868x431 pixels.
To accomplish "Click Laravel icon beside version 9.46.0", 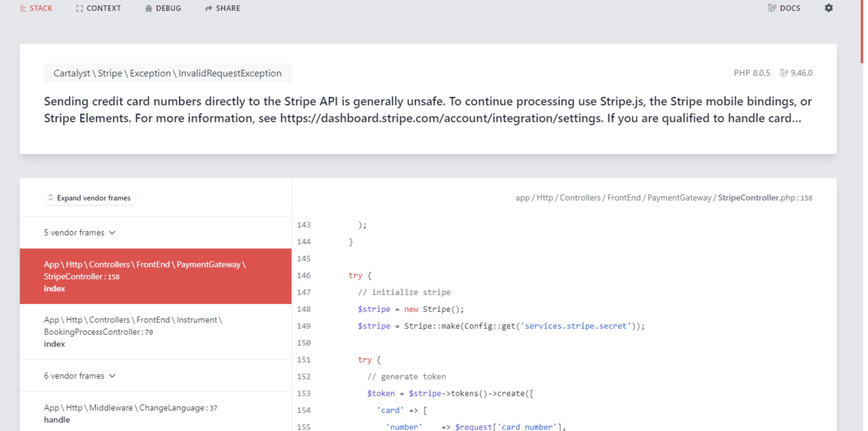I will 784,73.
